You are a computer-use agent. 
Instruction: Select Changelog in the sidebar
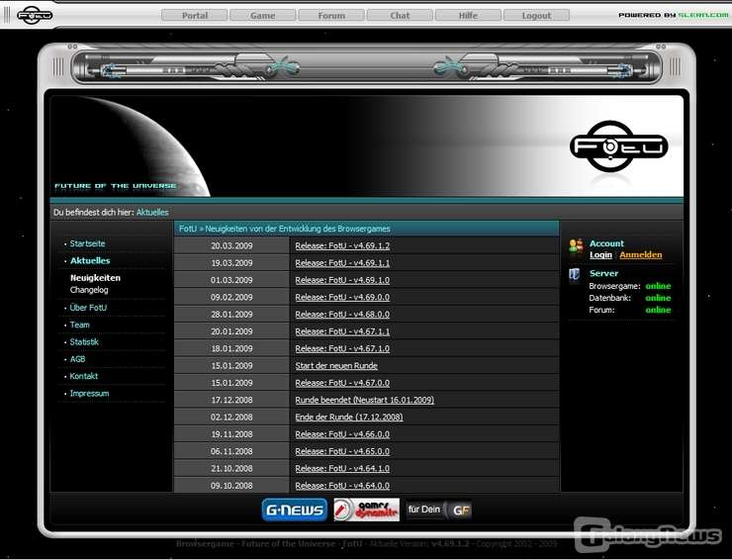(x=89, y=290)
